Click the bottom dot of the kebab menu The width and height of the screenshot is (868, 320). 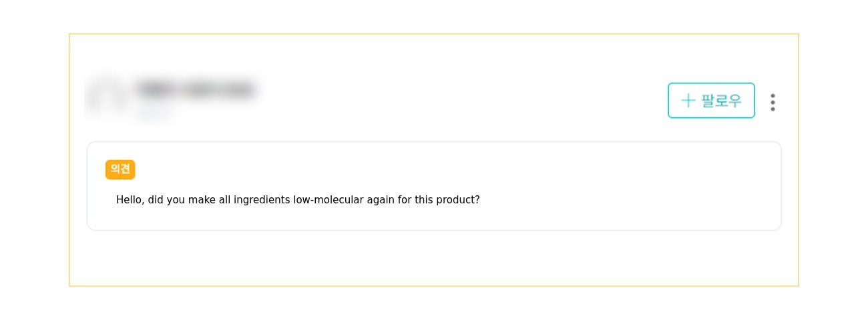click(x=773, y=109)
